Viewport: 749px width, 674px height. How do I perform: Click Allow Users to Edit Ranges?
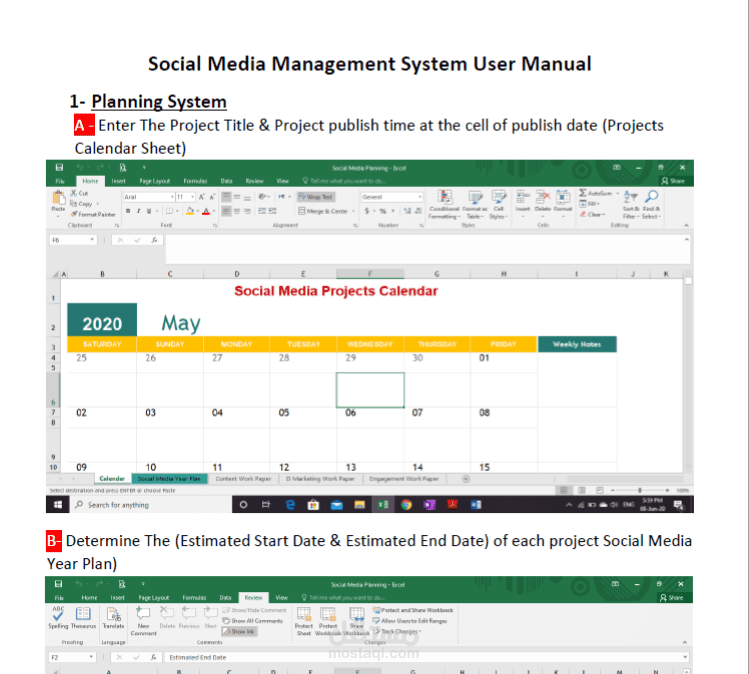pos(410,621)
